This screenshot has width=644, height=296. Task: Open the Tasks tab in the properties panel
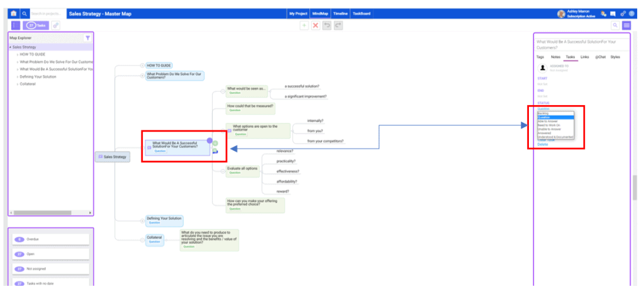click(570, 57)
